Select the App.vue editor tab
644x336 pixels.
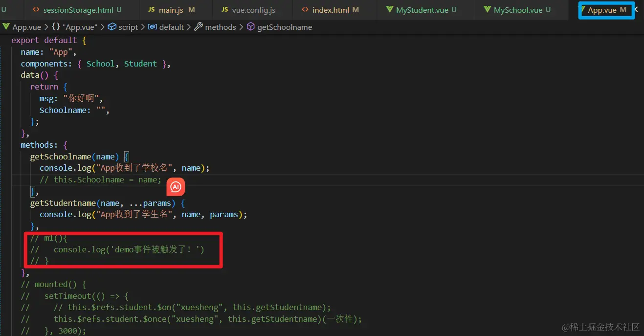point(606,10)
